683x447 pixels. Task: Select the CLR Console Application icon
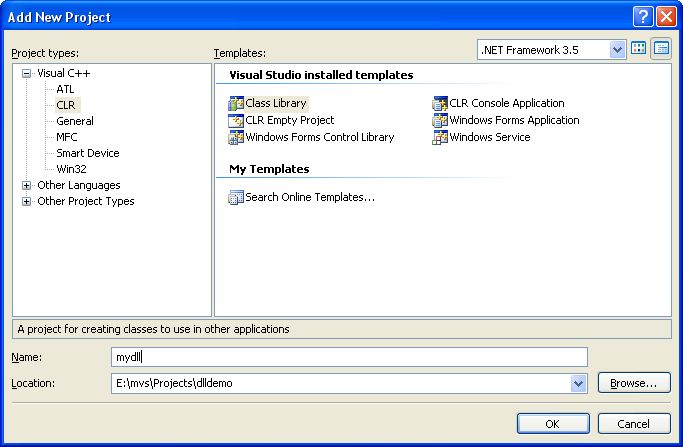coord(440,104)
